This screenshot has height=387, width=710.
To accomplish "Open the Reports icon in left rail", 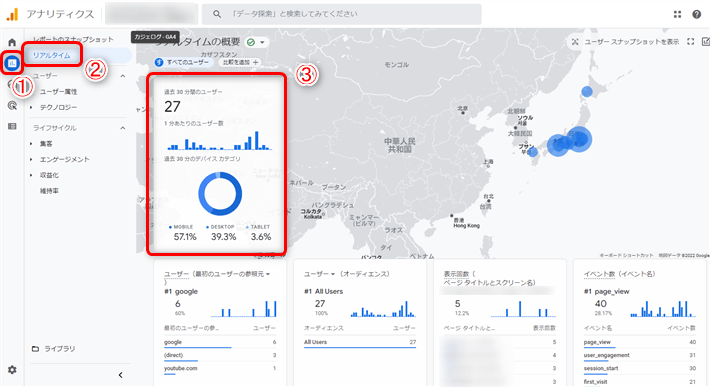I will click(x=12, y=63).
